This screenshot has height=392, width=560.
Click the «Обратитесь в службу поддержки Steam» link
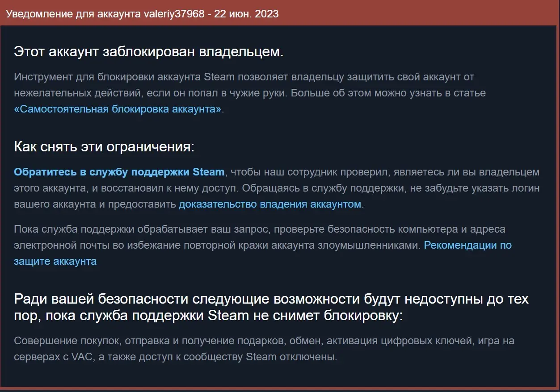(119, 172)
